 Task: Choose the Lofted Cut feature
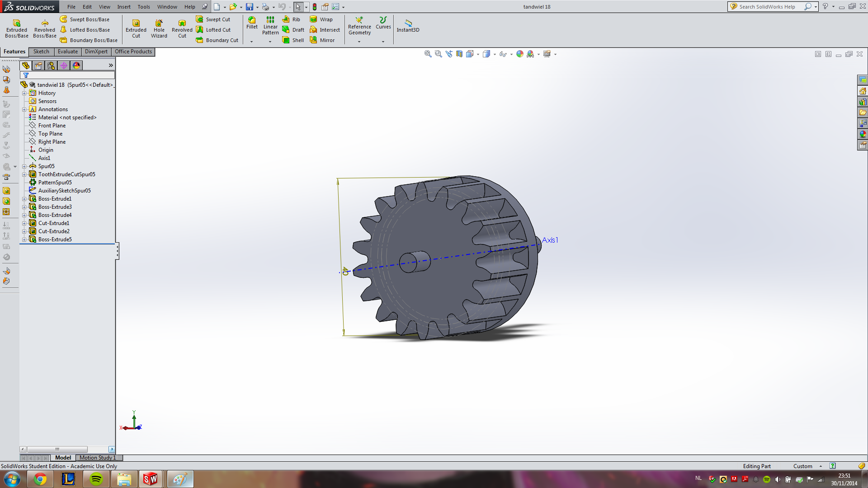click(x=213, y=30)
